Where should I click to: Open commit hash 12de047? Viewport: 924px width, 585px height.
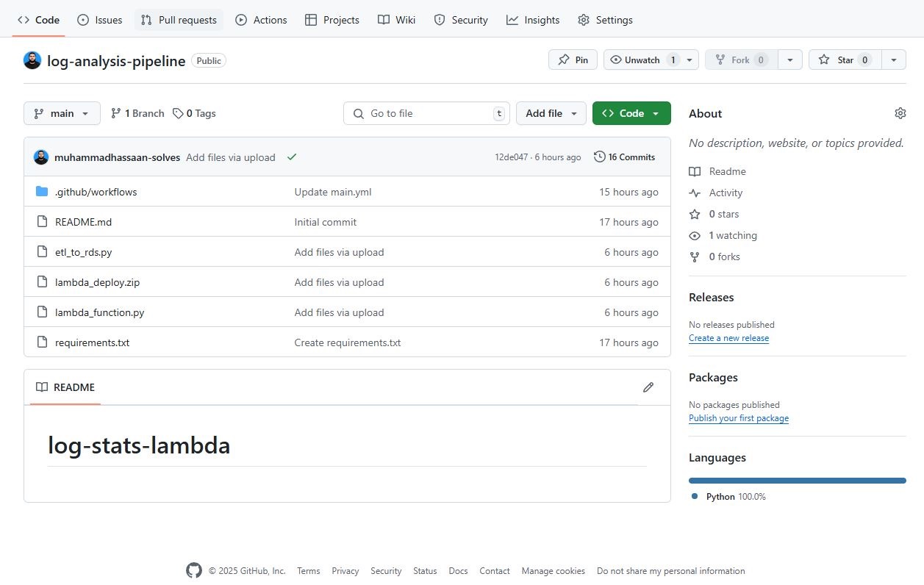pos(511,157)
